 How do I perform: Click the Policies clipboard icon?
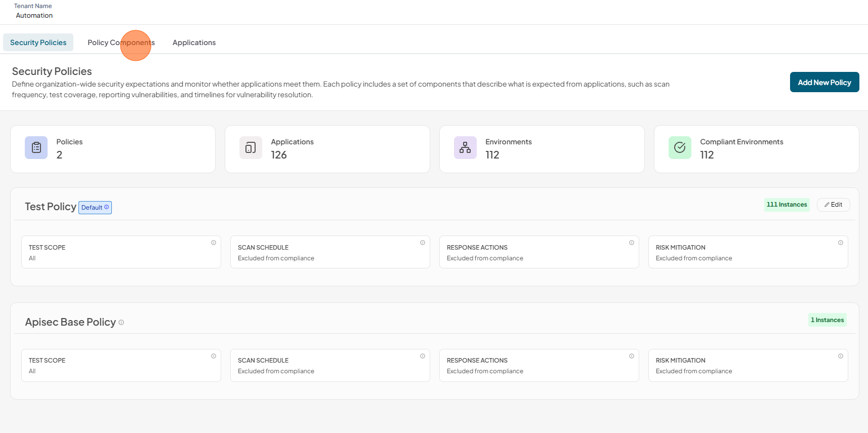(x=36, y=147)
